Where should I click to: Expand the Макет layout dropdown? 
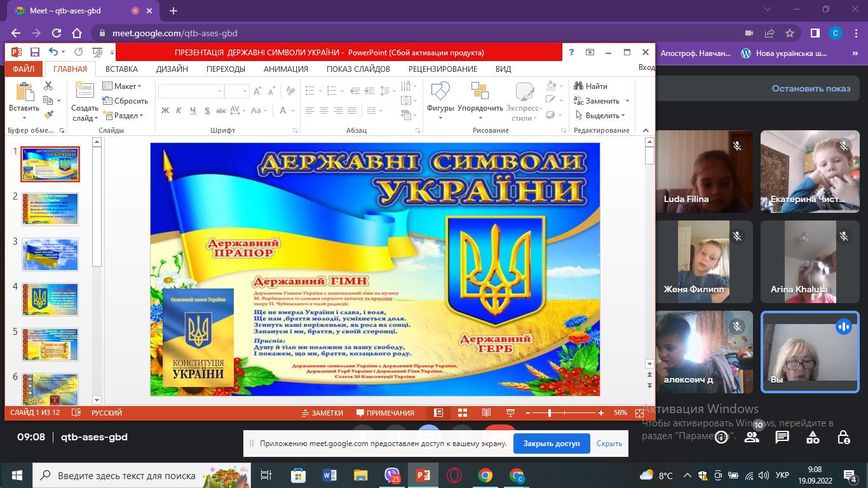(122, 86)
